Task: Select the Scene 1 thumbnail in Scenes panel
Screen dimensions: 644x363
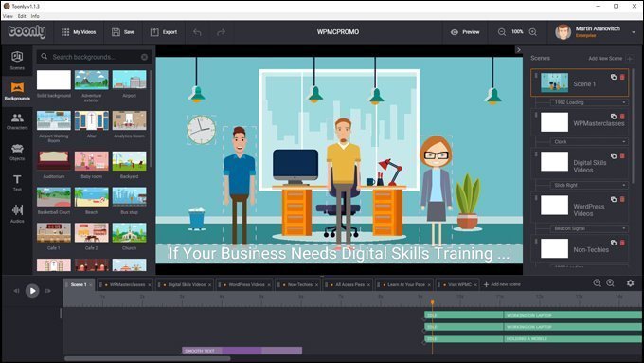Action: point(554,82)
